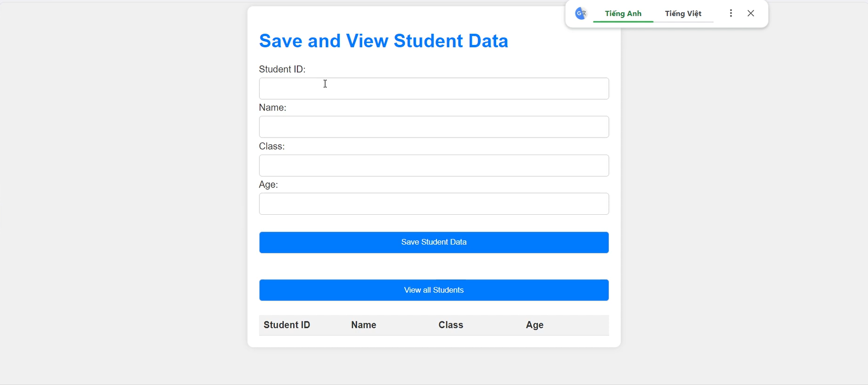Screen dimensions: 868x385
Task: Click the Student ID table column header
Action: (287, 325)
